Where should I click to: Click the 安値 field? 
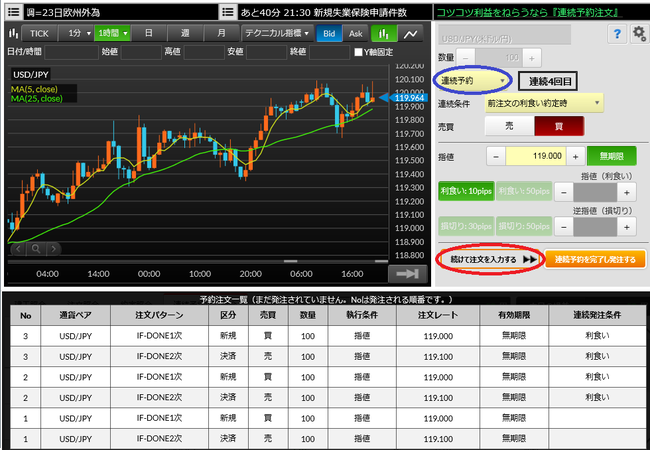tap(266, 52)
